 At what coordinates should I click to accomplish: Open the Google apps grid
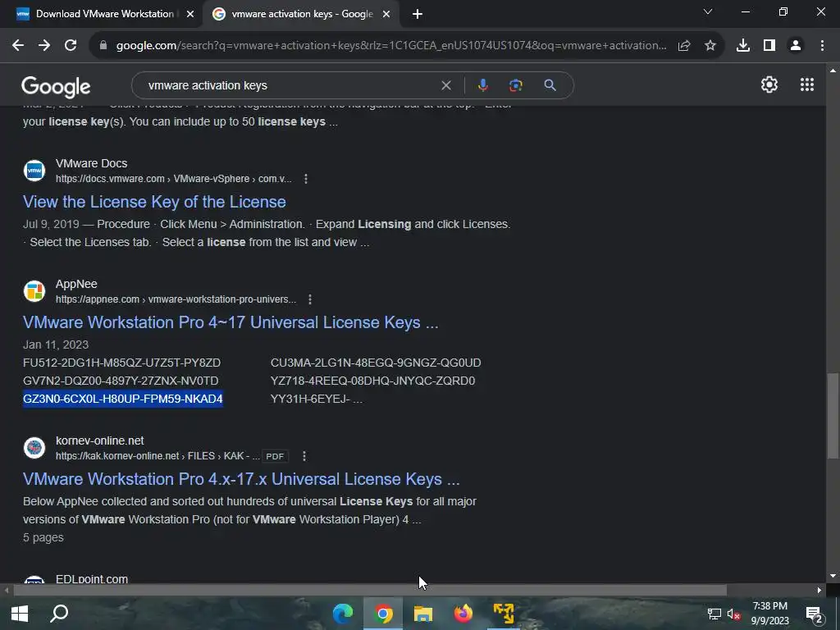pyautogui.click(x=807, y=84)
